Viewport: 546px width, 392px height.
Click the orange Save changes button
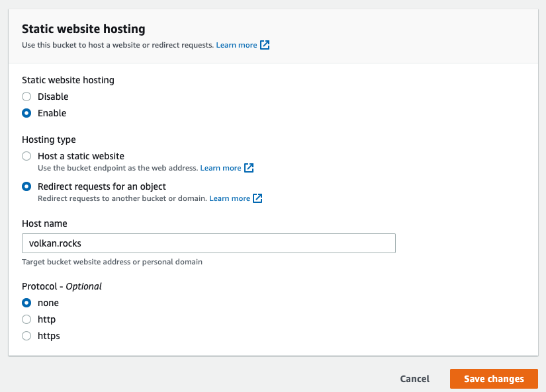[x=494, y=379]
